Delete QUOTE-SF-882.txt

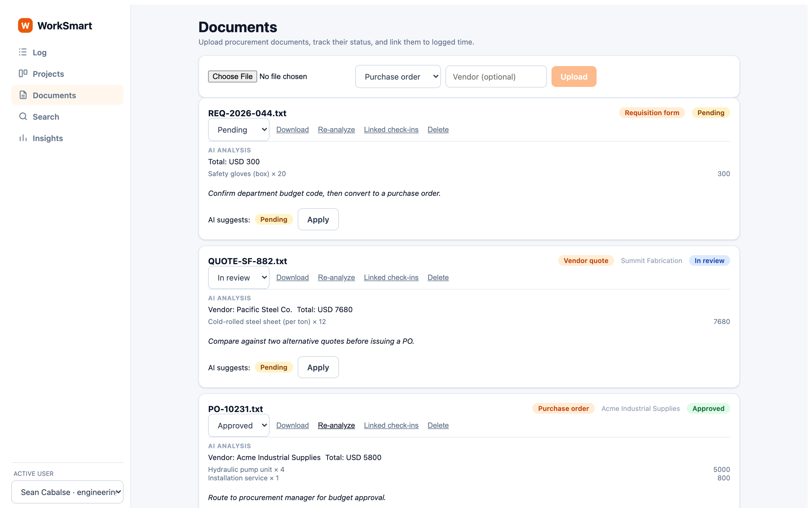[438, 277]
